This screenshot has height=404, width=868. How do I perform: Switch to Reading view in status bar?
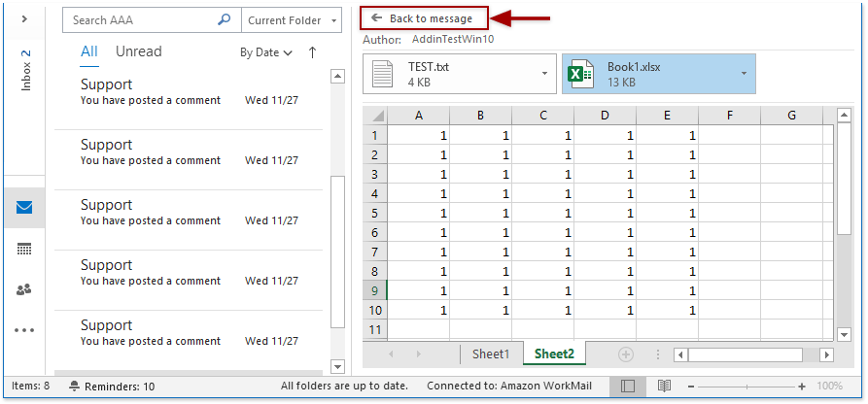pos(664,387)
